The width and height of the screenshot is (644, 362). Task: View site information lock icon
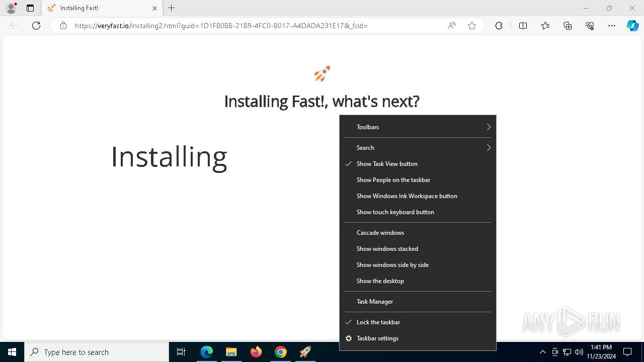[63, 26]
